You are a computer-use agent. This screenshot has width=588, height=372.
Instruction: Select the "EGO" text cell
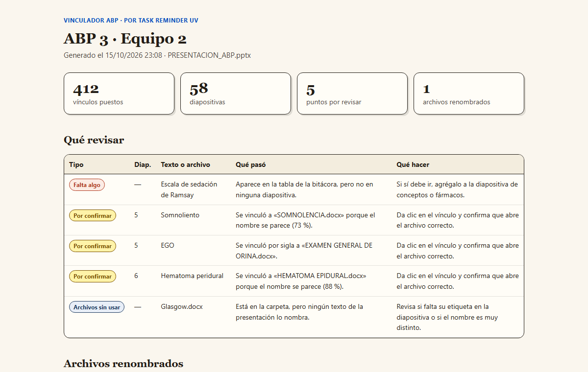pyautogui.click(x=168, y=245)
